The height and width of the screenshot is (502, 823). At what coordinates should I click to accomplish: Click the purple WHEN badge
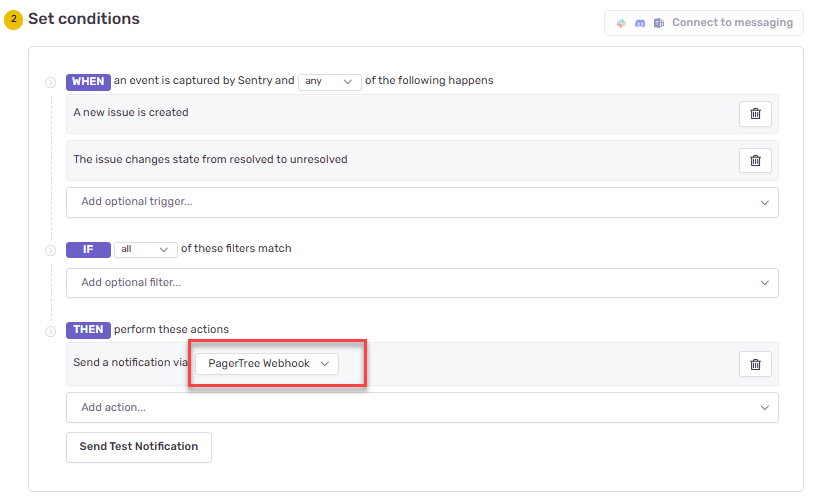pyautogui.click(x=88, y=82)
